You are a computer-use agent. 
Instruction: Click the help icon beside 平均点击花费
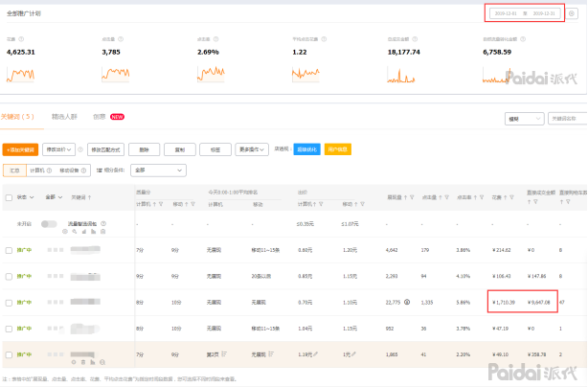click(324, 39)
